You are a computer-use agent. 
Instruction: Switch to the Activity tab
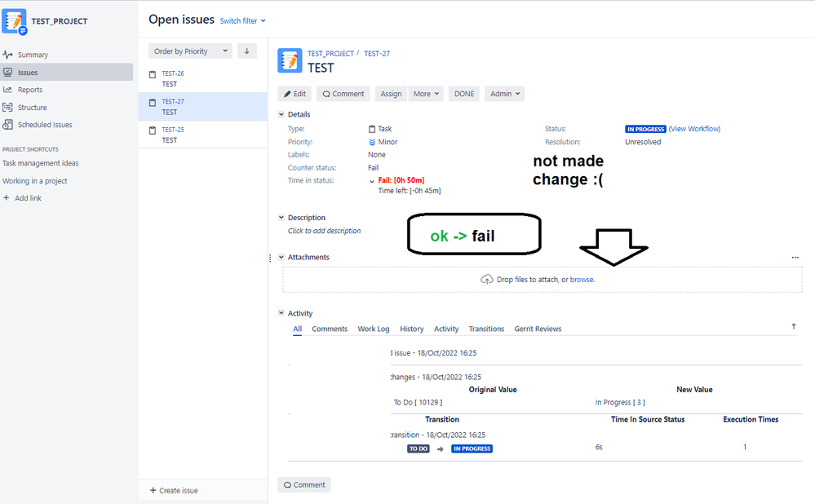tap(446, 329)
